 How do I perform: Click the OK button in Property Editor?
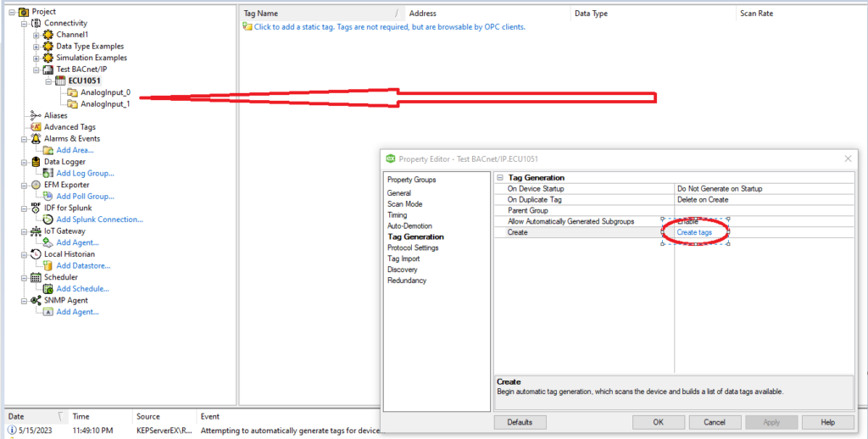[658, 422]
